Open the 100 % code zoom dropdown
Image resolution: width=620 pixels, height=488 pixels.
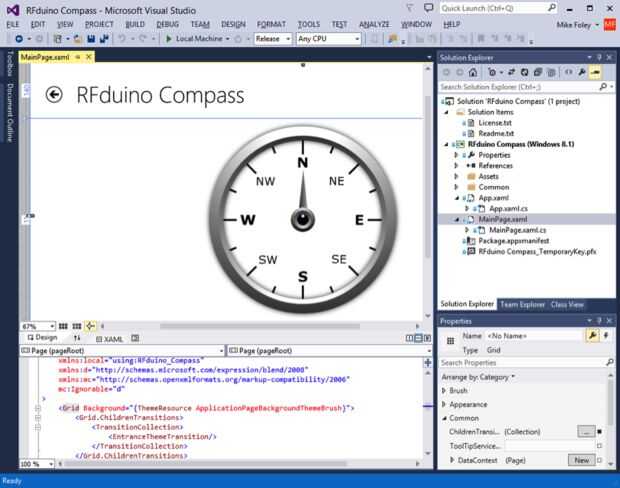37,463
